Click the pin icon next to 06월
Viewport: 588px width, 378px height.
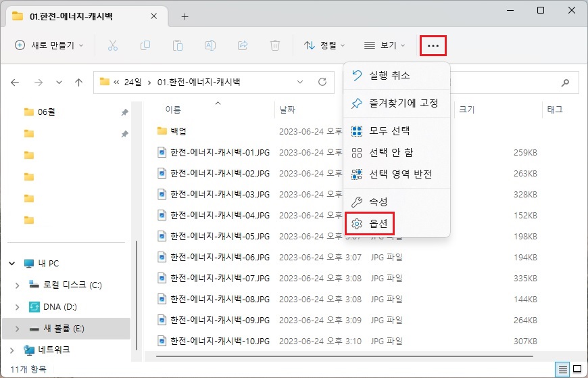124,112
